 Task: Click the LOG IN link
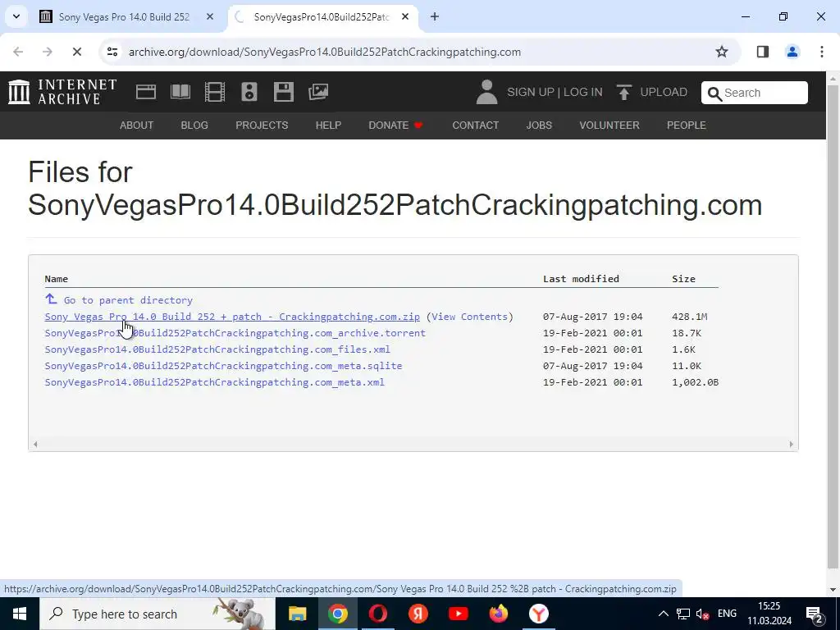583,92
